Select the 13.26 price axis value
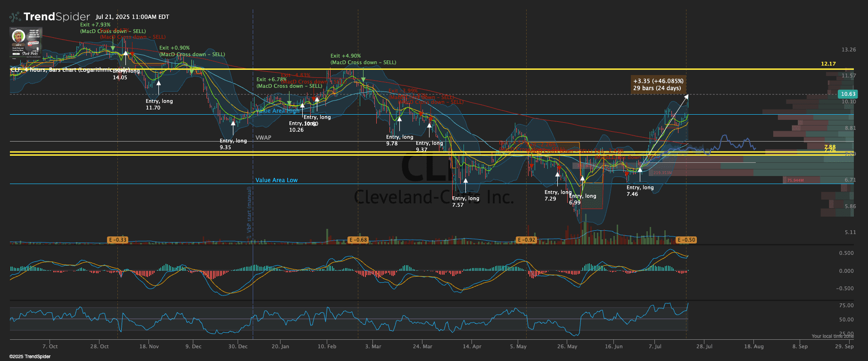 (849, 50)
